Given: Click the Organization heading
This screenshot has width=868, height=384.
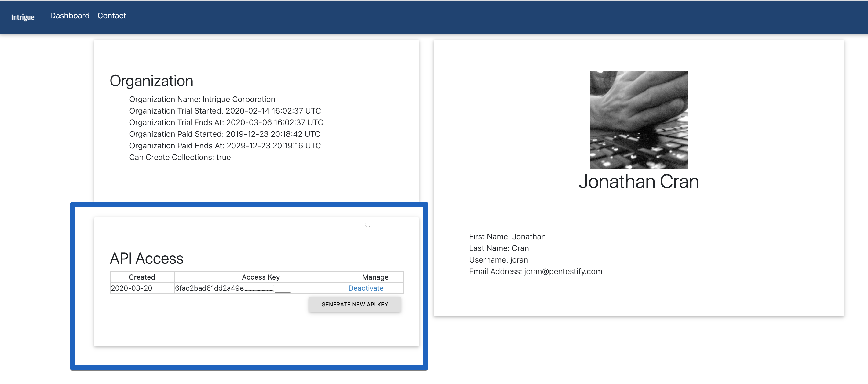Looking at the screenshot, I should coord(151,81).
